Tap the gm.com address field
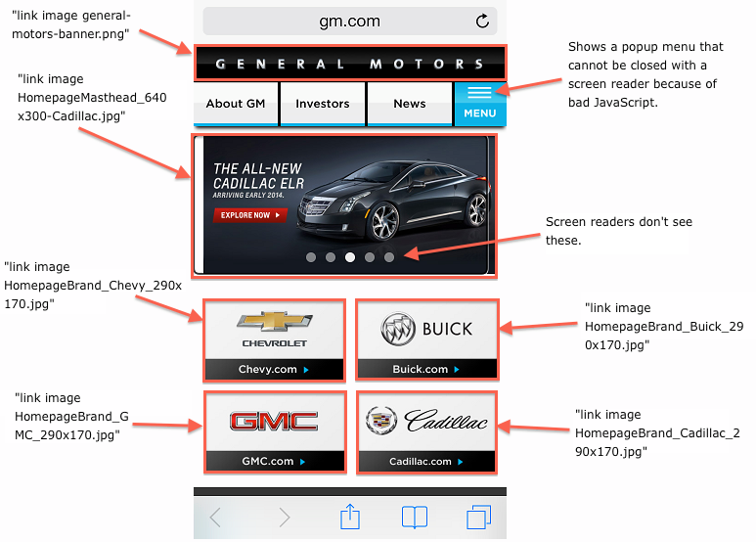 point(349,21)
